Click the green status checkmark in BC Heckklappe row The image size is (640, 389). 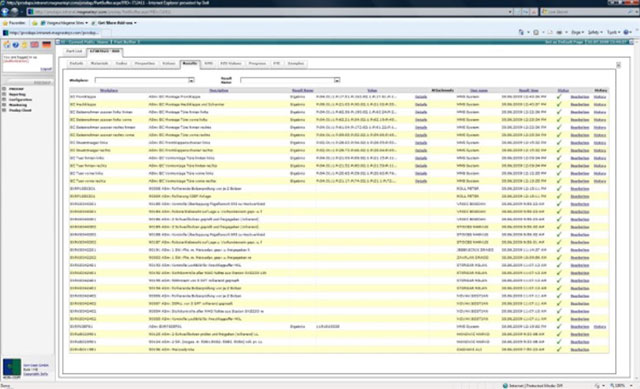click(559, 104)
